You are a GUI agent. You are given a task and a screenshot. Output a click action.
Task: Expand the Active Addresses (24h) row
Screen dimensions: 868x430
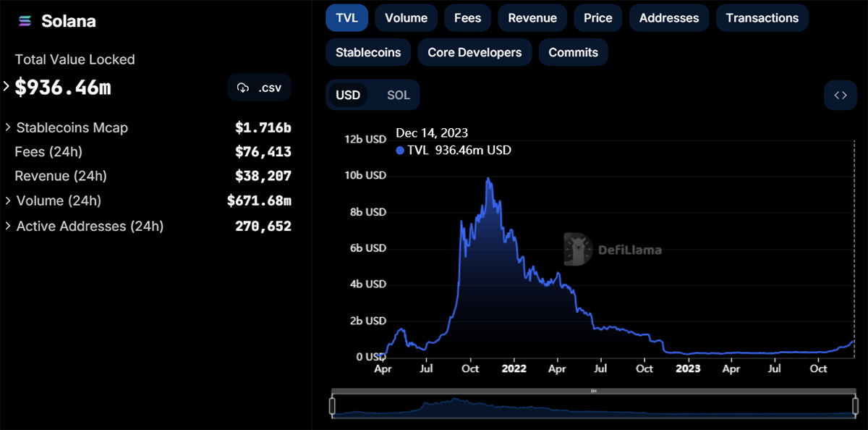(x=8, y=226)
